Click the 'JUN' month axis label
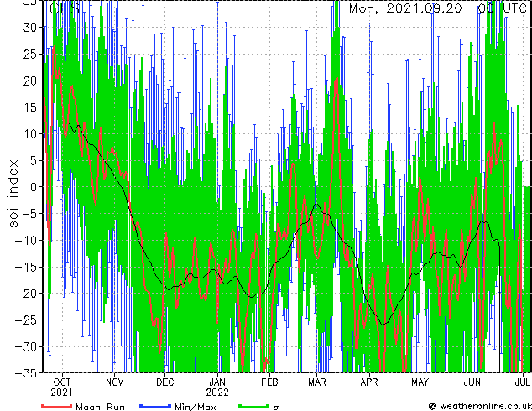532x411 pixels. click(472, 382)
